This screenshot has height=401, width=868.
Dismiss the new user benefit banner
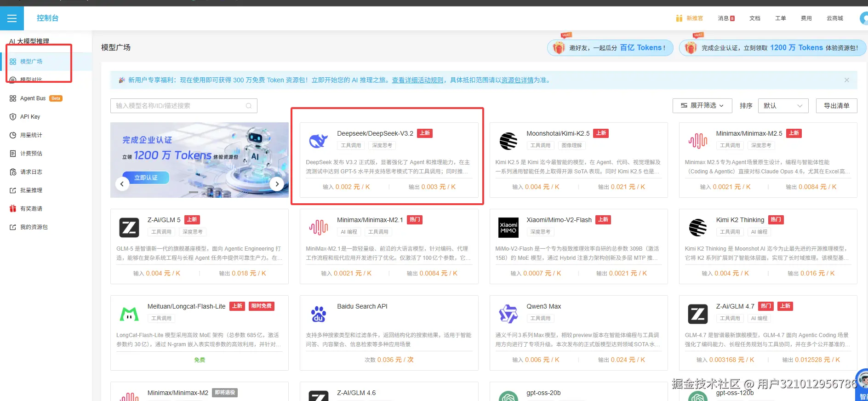pos(847,80)
